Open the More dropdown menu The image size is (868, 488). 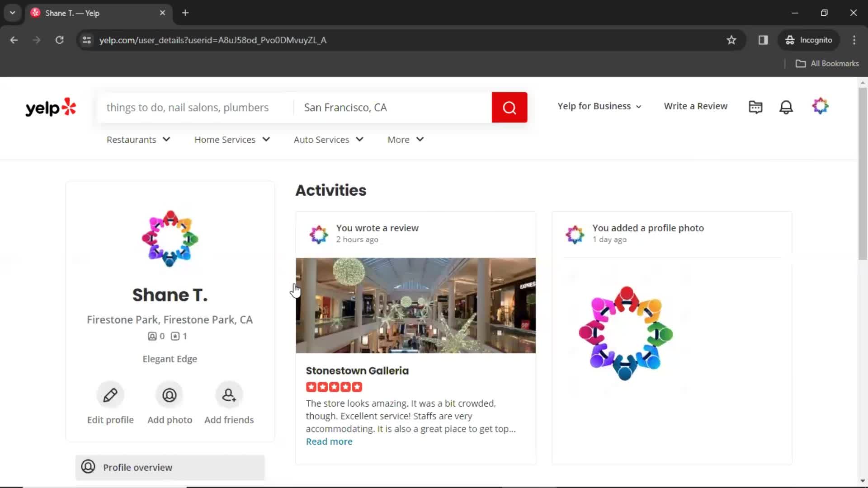[x=406, y=140]
